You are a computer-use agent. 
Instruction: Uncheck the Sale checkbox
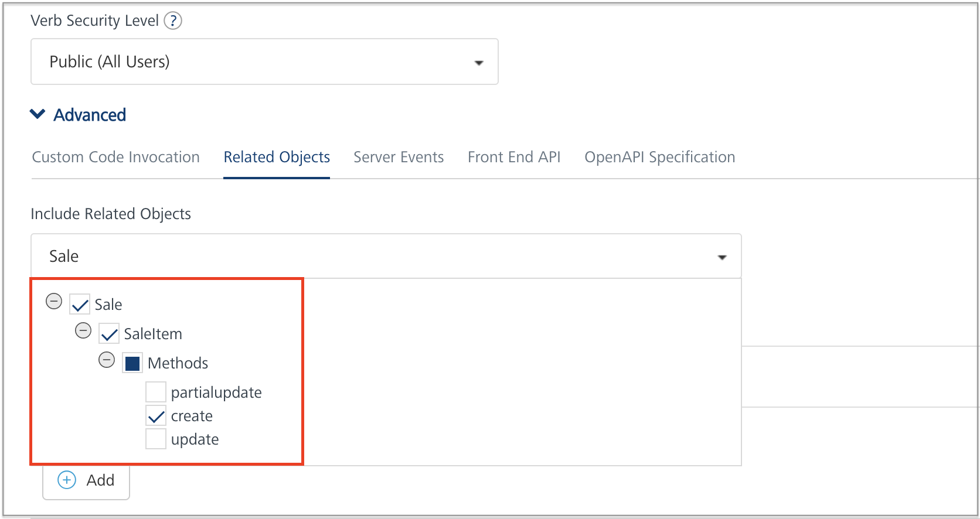[x=80, y=305]
